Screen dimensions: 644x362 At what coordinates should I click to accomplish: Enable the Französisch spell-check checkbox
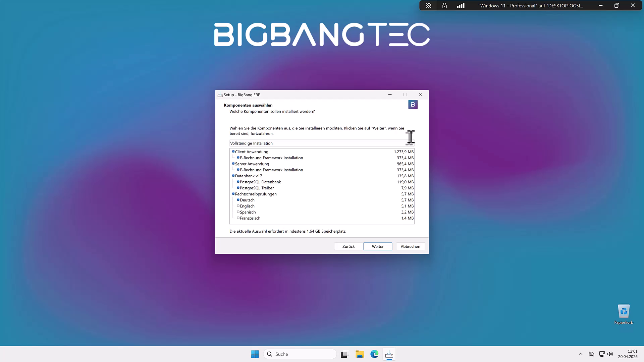coord(238,218)
